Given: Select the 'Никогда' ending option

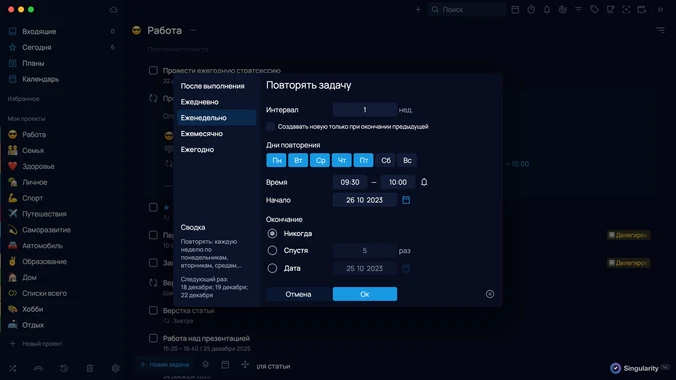Looking at the screenshot, I should click(x=272, y=233).
